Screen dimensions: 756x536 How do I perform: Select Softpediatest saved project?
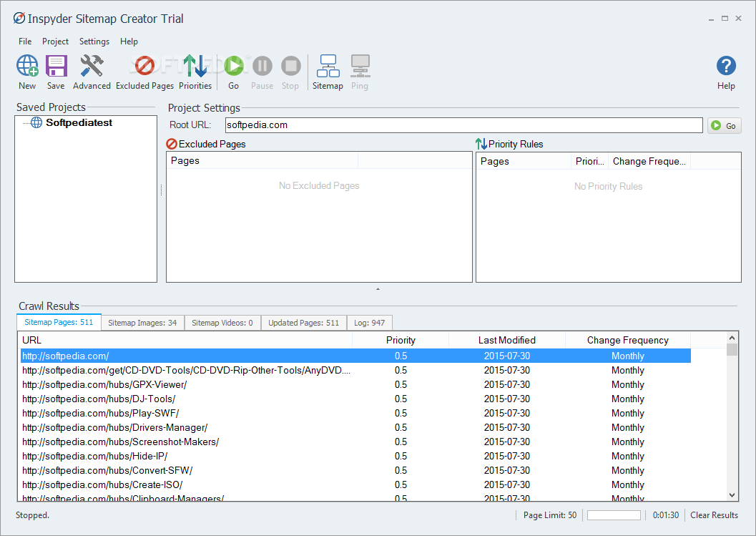coord(79,122)
